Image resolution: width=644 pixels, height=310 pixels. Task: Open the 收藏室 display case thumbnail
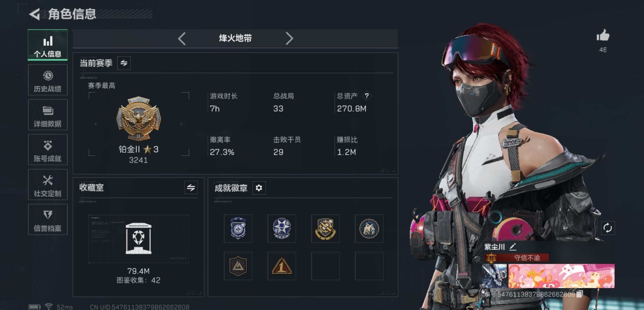pyautogui.click(x=139, y=239)
